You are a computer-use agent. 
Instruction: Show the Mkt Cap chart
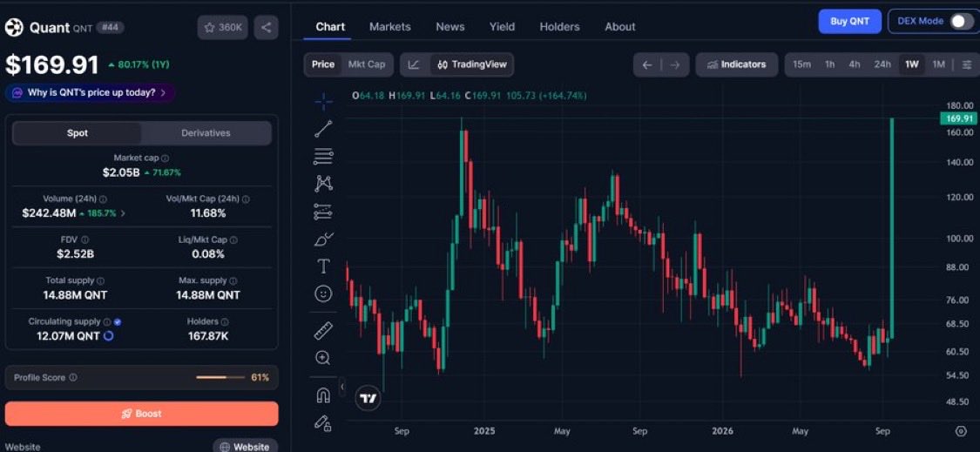(x=366, y=64)
